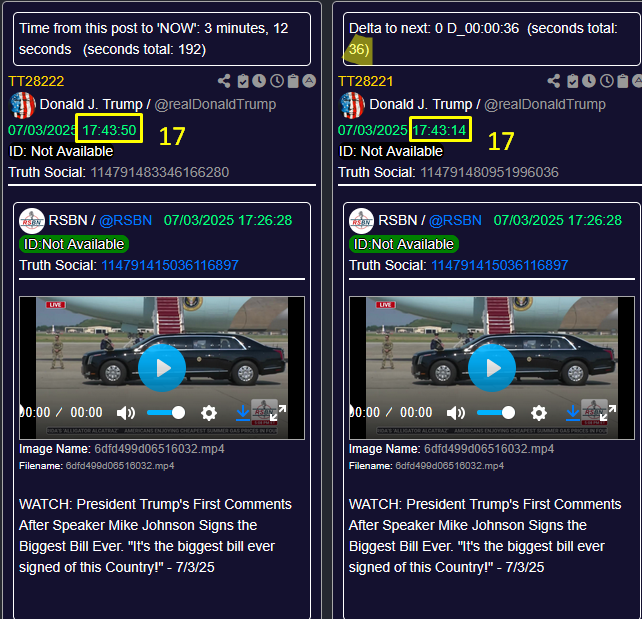Play the video in the TT28222 post

coord(162,368)
